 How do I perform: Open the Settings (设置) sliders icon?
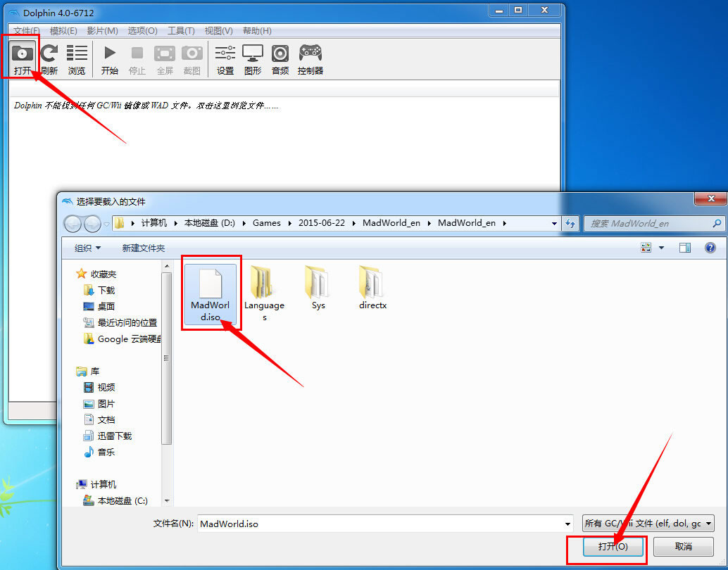(x=225, y=59)
